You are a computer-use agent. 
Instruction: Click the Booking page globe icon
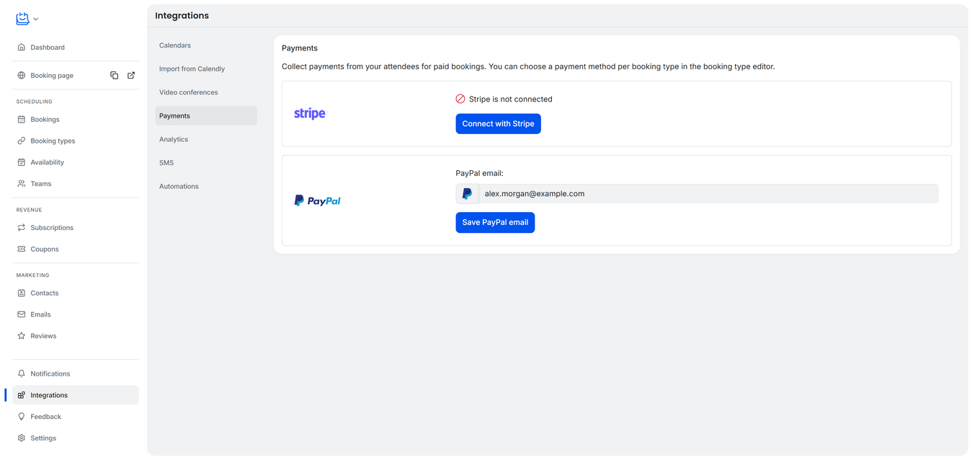22,76
